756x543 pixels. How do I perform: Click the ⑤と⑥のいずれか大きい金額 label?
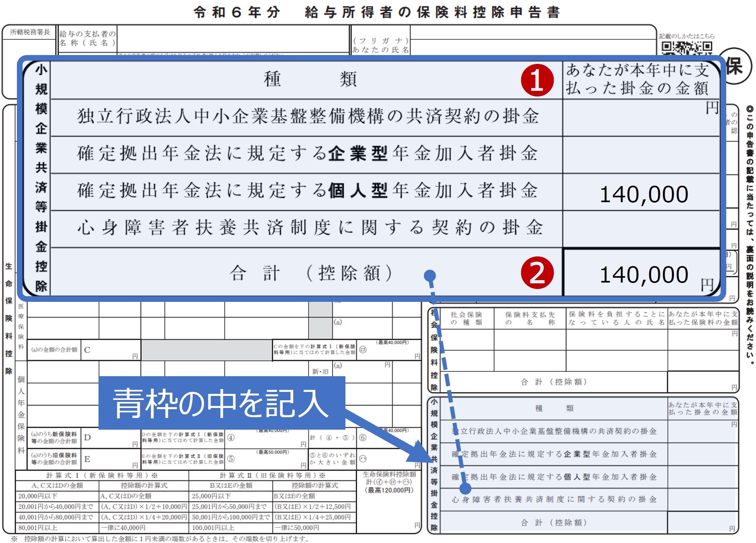pos(332,459)
